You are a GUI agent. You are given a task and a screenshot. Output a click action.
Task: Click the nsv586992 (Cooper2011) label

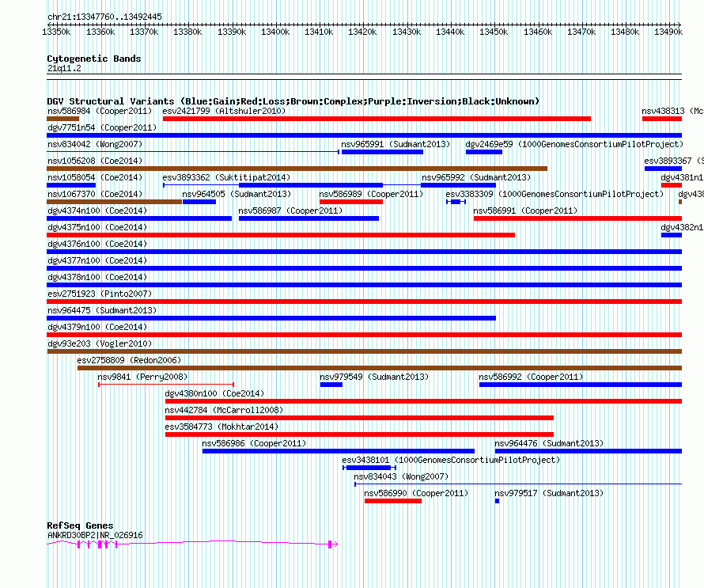click(x=531, y=377)
